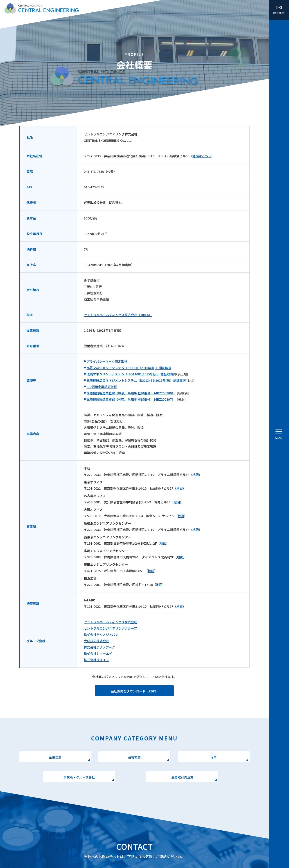The image size is (289, 868).
Task: Open map link for 豊田エンジニアリングセンター
Action: point(151,571)
